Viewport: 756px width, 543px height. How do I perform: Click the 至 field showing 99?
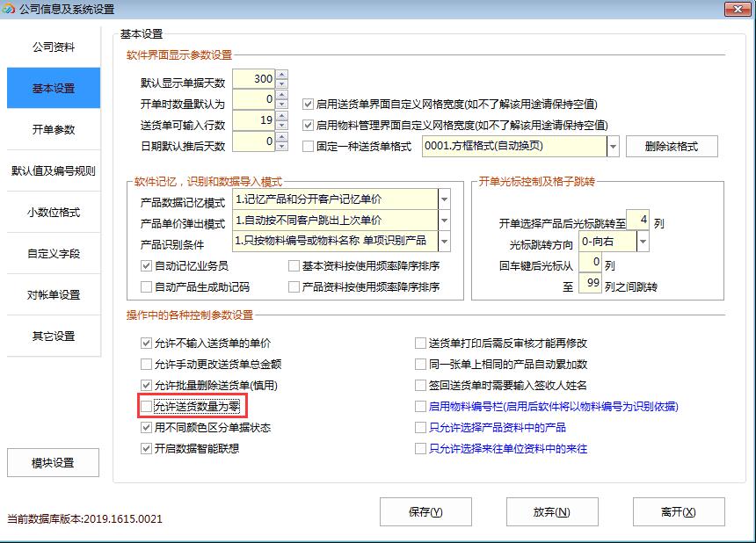coord(590,283)
